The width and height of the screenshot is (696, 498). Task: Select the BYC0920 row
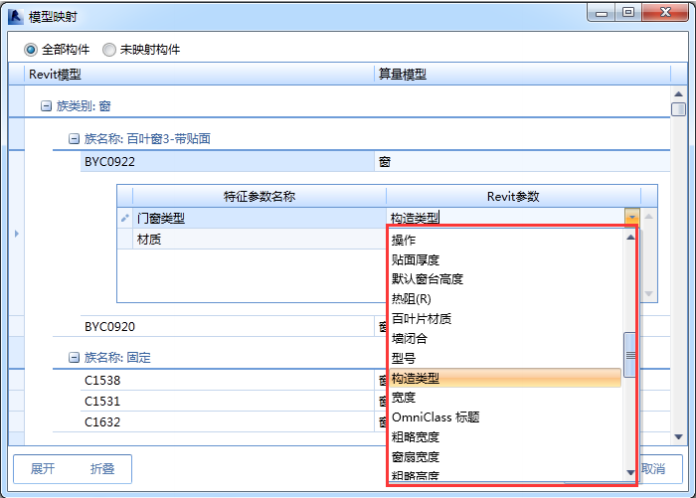pos(227,327)
